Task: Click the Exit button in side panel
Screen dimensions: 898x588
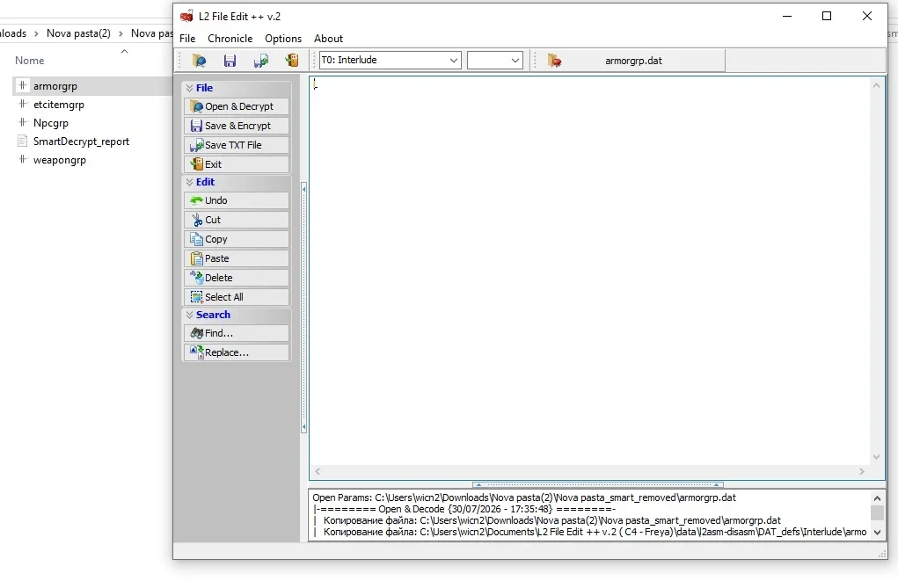Action: pyautogui.click(x=237, y=164)
